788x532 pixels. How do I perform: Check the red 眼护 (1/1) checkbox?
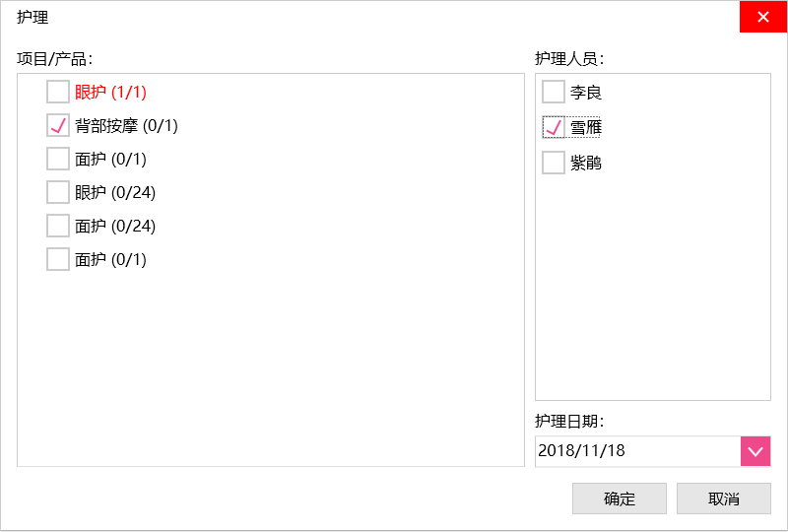58,93
